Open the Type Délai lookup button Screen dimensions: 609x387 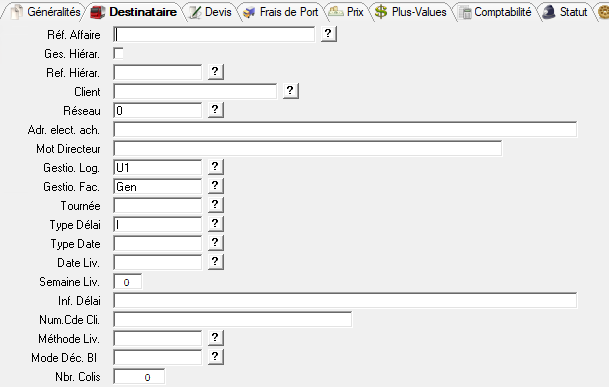point(216,225)
